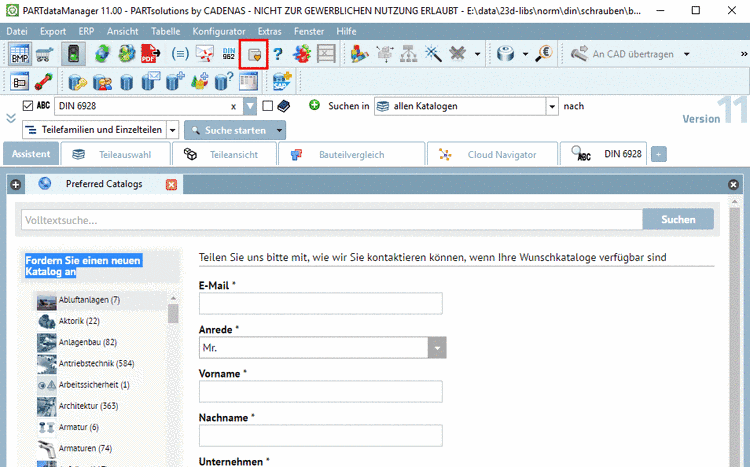
Task: Click 'An CAD übertragen' button
Action: (x=623, y=54)
